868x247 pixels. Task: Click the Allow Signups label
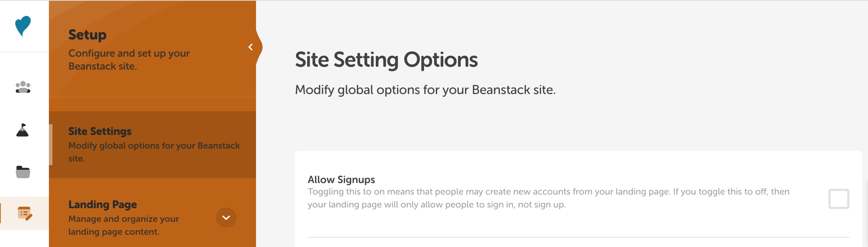341,179
